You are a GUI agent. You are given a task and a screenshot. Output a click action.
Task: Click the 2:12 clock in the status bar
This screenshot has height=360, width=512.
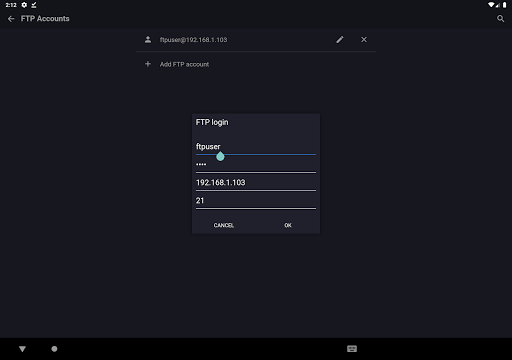[x=11, y=5]
